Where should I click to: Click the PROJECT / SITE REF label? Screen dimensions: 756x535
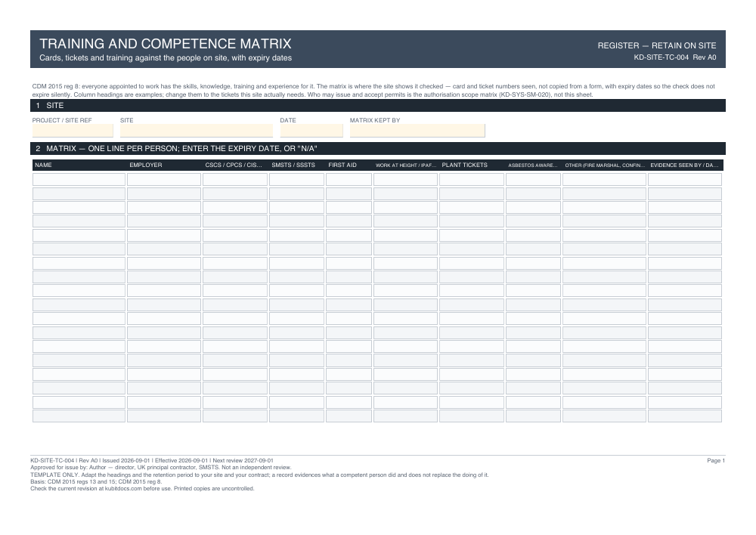coord(62,120)
